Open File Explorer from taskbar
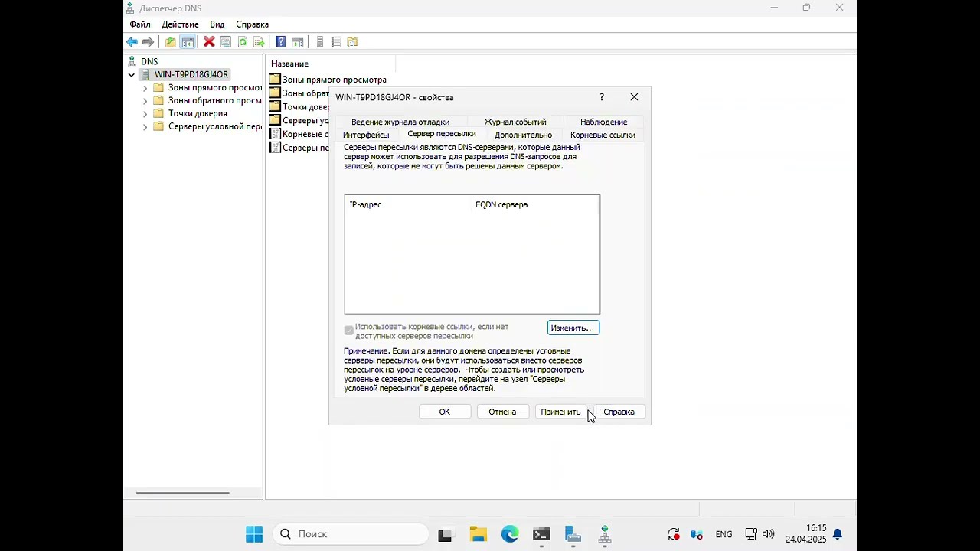 tap(478, 534)
